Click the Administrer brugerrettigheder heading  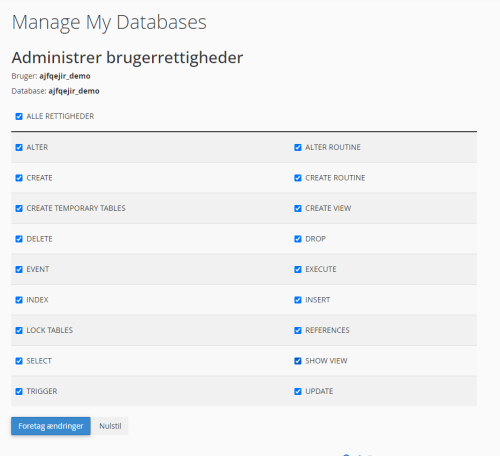(127, 58)
